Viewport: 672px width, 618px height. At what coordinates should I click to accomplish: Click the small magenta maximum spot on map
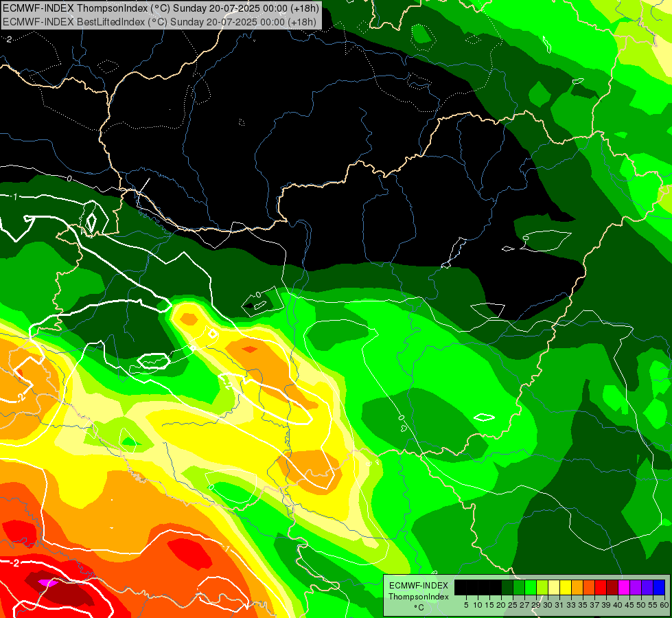point(48,583)
